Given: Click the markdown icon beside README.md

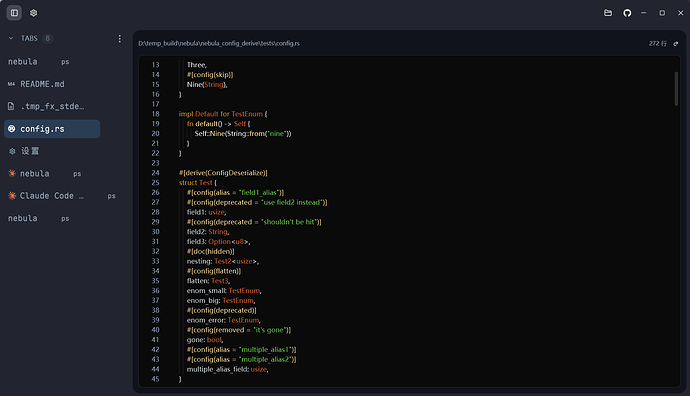Looking at the screenshot, I should [x=11, y=84].
